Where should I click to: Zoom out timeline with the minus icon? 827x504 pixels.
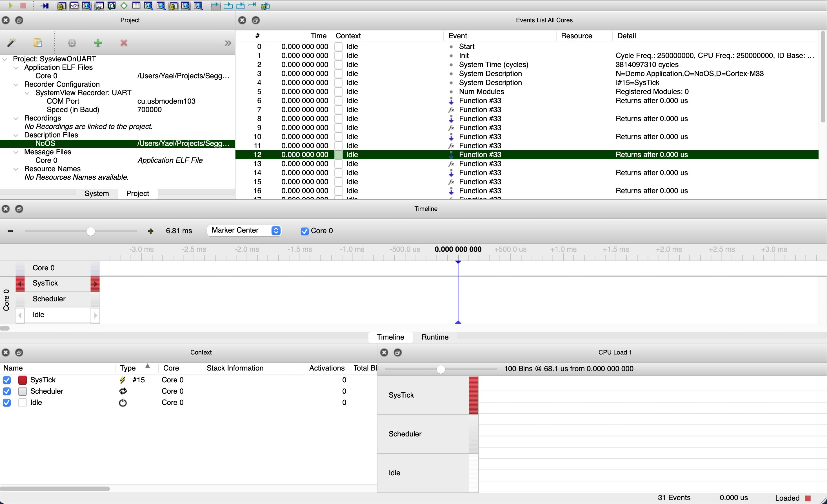click(x=10, y=231)
